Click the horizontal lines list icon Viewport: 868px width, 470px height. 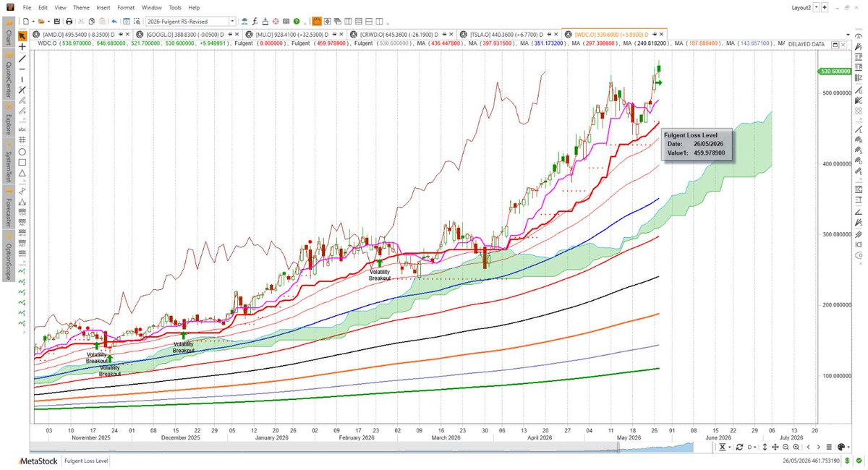[x=829, y=447]
